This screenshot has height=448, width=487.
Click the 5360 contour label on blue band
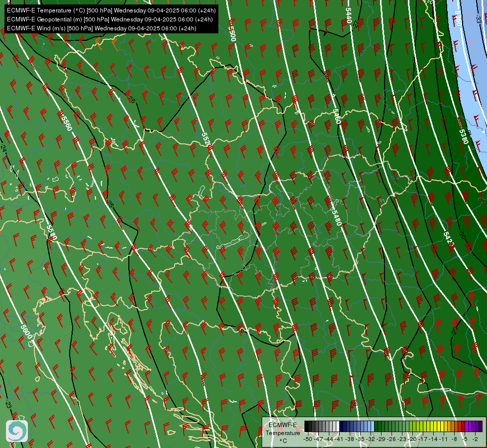pyautogui.click(x=458, y=18)
